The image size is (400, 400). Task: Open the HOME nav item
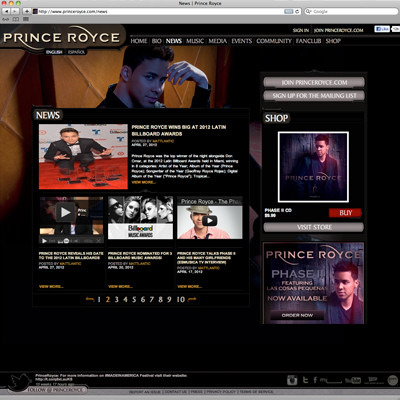139,41
